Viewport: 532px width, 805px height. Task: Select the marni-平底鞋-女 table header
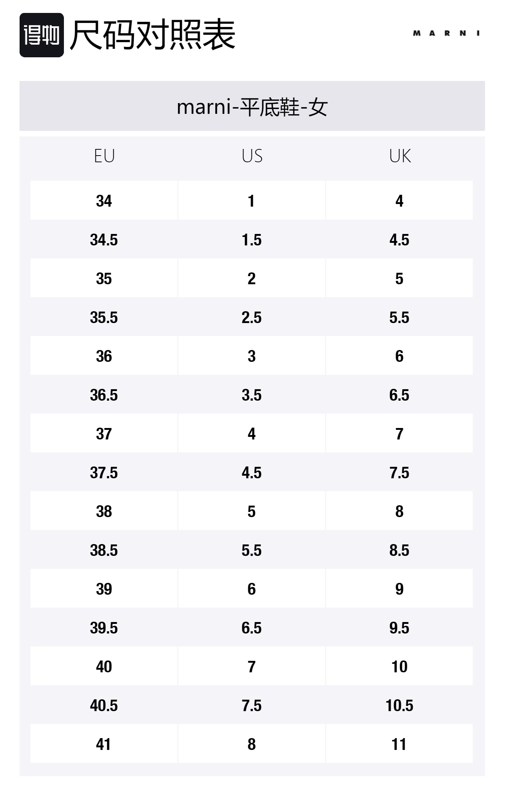click(x=252, y=106)
